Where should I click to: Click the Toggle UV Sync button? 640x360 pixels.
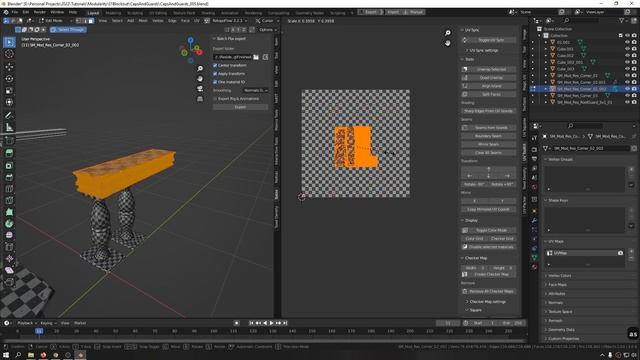(x=489, y=40)
